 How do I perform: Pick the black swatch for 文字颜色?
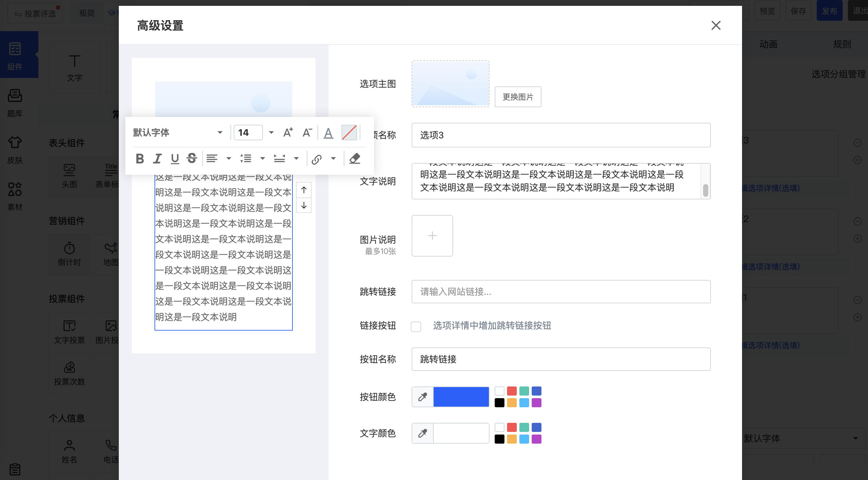[499, 439]
